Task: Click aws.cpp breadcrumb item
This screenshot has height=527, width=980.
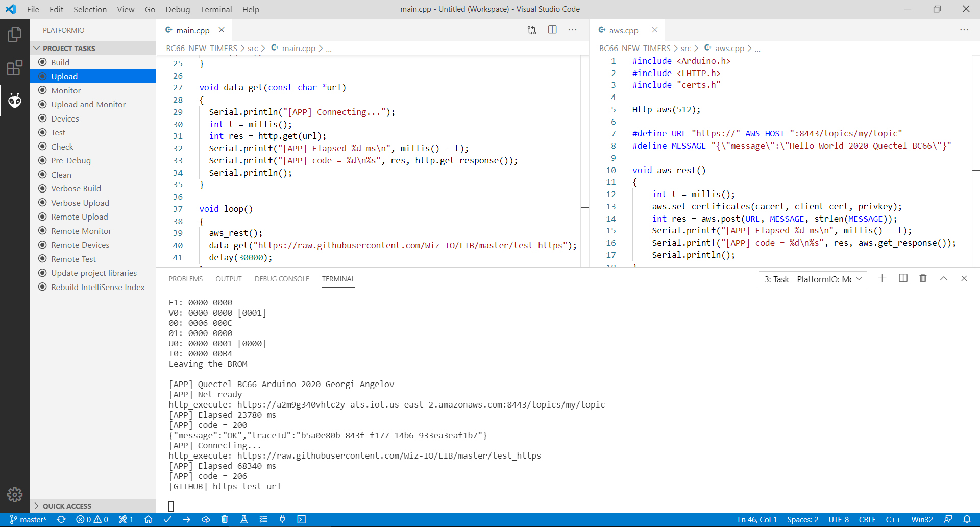Action: pos(724,48)
